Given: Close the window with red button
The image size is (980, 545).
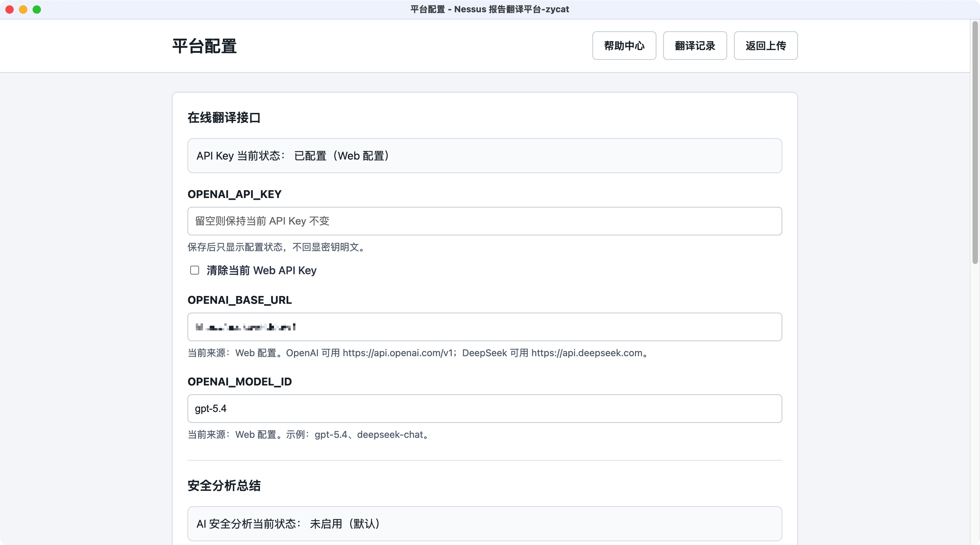Looking at the screenshot, I should (10, 10).
